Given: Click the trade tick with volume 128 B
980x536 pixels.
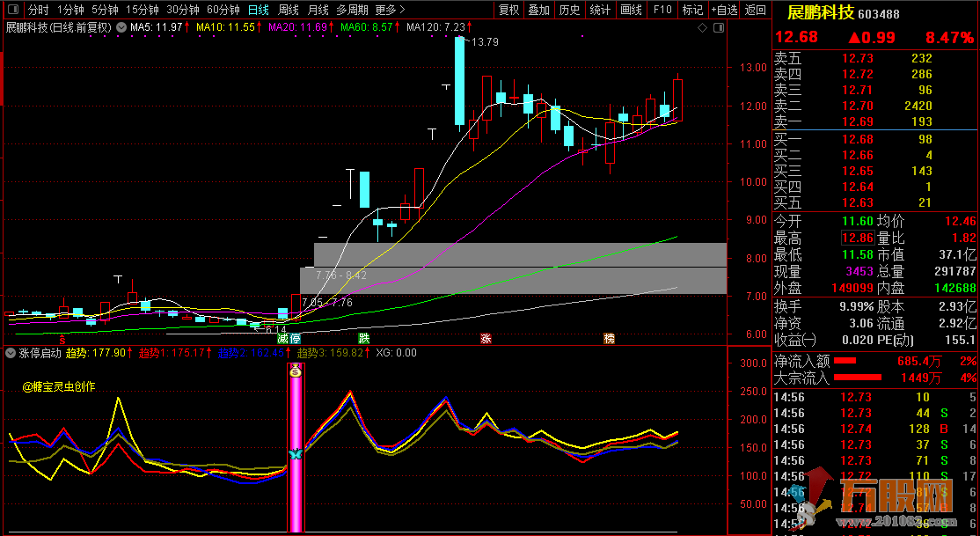Looking at the screenshot, I should pos(875,429).
